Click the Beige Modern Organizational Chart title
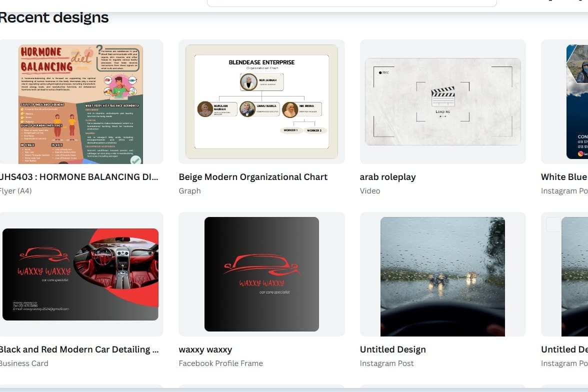 (x=253, y=176)
